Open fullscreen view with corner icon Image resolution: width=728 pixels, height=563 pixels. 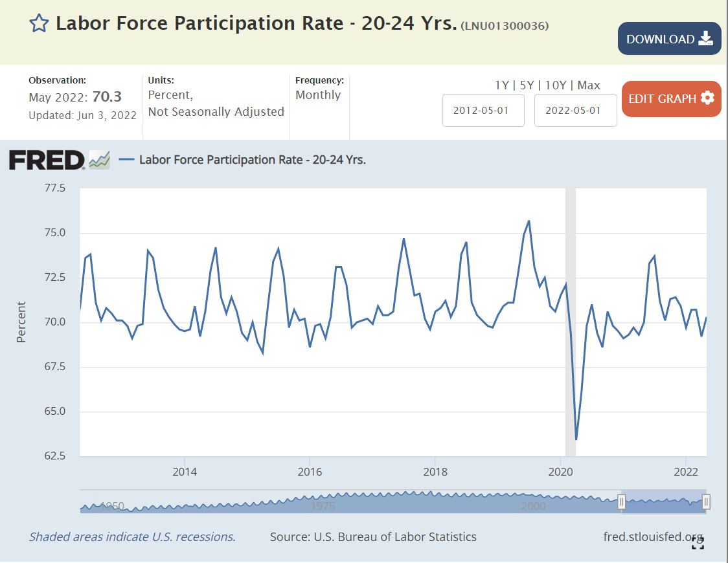coord(698,543)
